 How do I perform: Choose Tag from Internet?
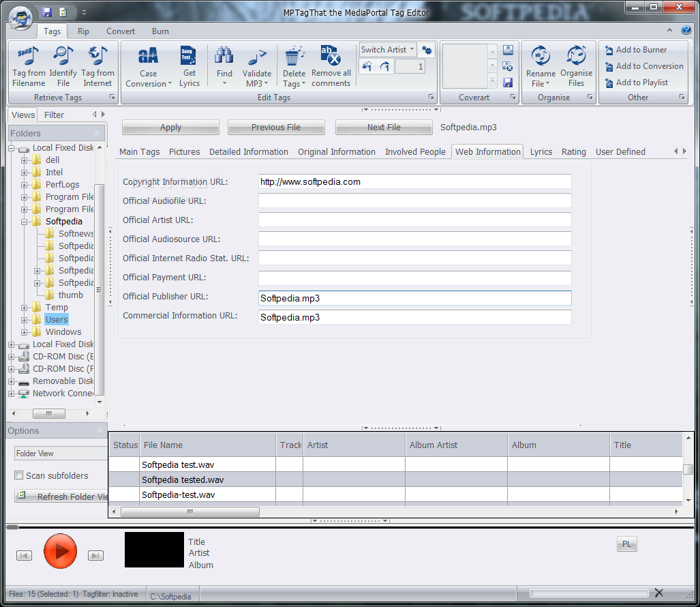click(97, 66)
